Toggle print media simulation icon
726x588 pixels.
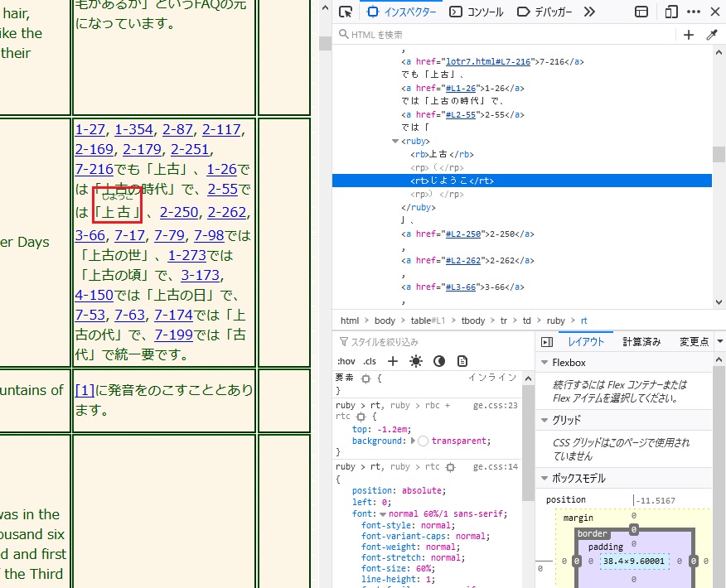pos(462,361)
